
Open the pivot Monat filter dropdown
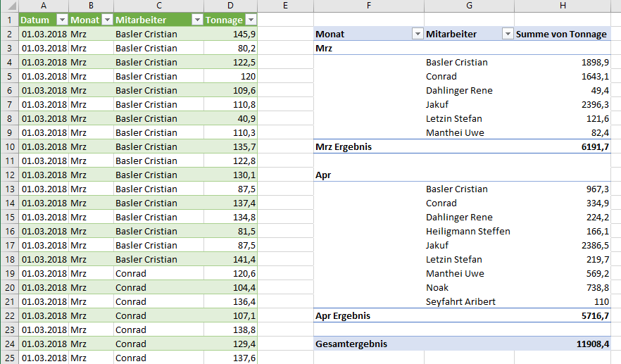point(418,34)
